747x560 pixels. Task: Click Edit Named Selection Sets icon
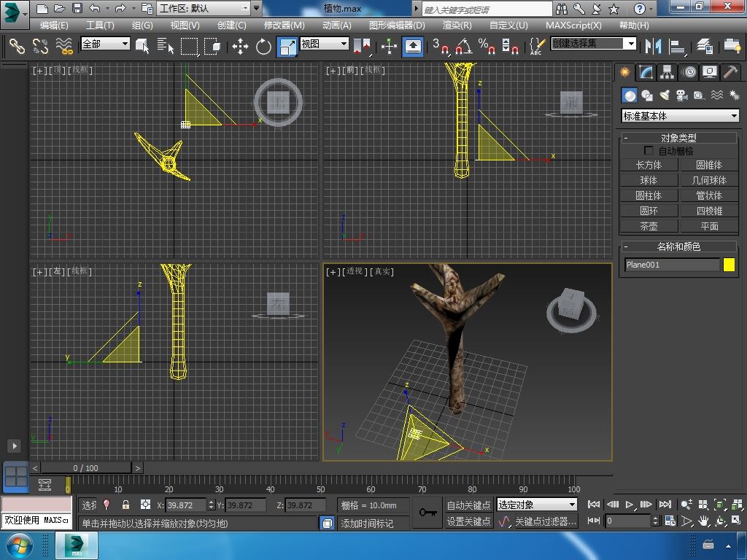click(537, 46)
